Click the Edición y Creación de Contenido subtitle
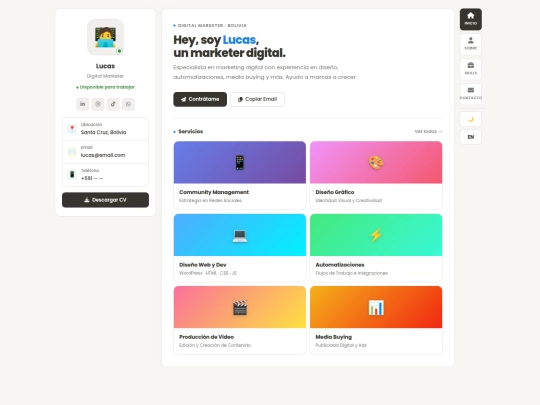The width and height of the screenshot is (540, 405). (215, 345)
